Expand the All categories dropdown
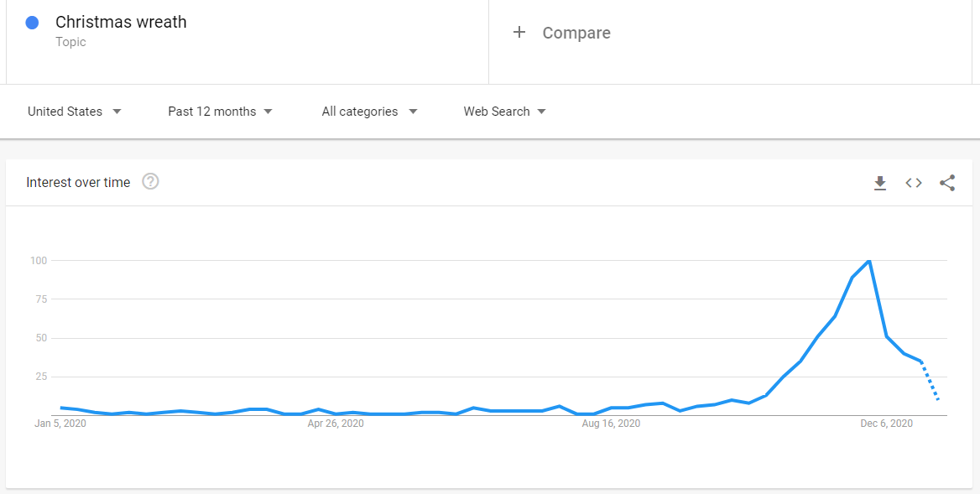The height and width of the screenshot is (494, 980). point(369,112)
